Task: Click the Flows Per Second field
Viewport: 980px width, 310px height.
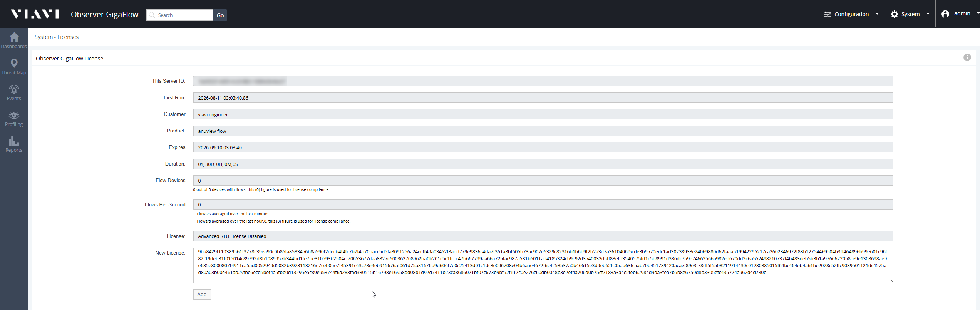Action: [543, 204]
